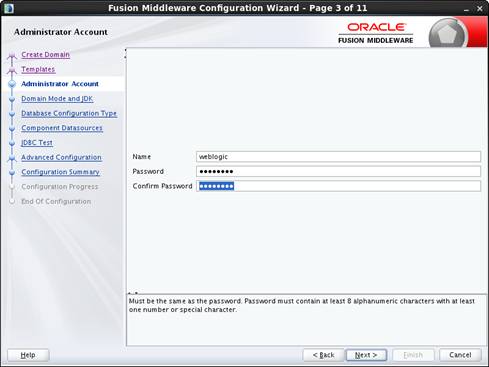Focus the Confirm Password input field
Viewport: 489px width, 367px height.
[338, 186]
